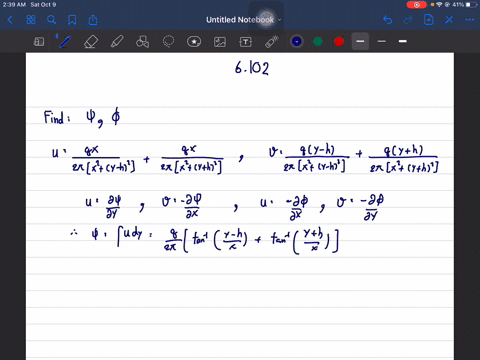Screen dimensions: 480x360
Task: Tap the screen recording indicator
Action: pyautogui.click(x=416, y=5)
